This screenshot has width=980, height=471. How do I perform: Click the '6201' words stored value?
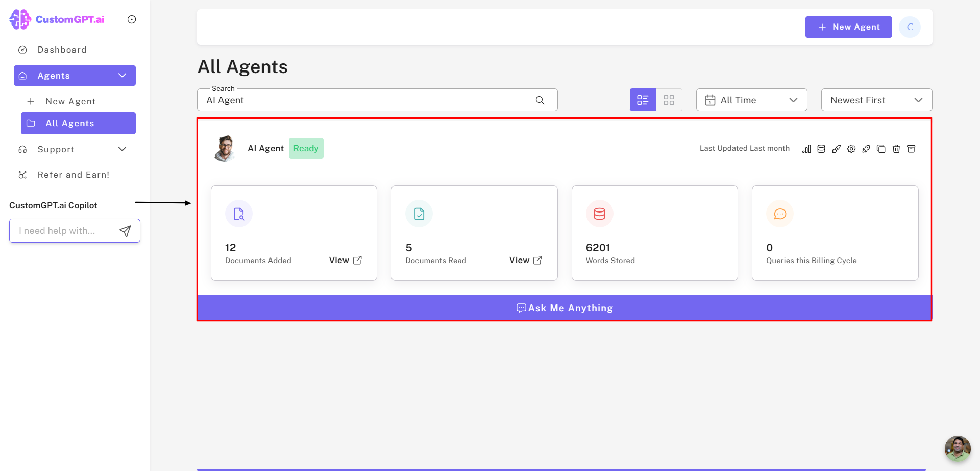tap(598, 248)
